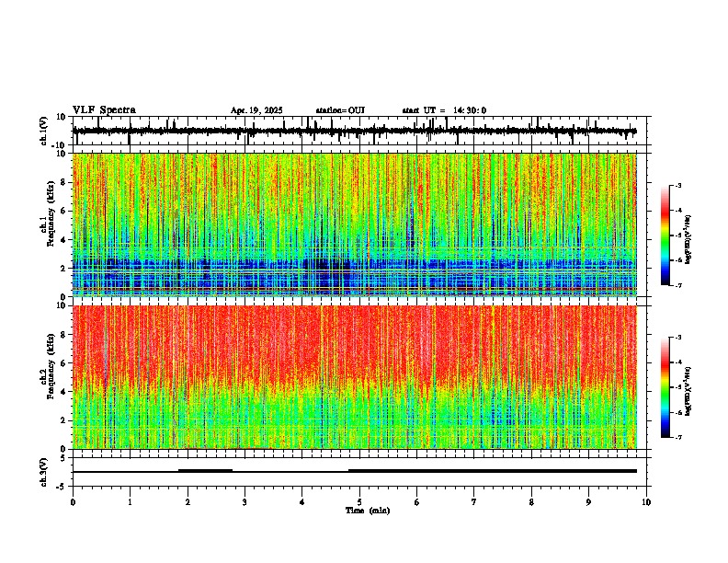Click time axis tick label '1'
The height and width of the screenshot is (563, 728).
[130, 502]
